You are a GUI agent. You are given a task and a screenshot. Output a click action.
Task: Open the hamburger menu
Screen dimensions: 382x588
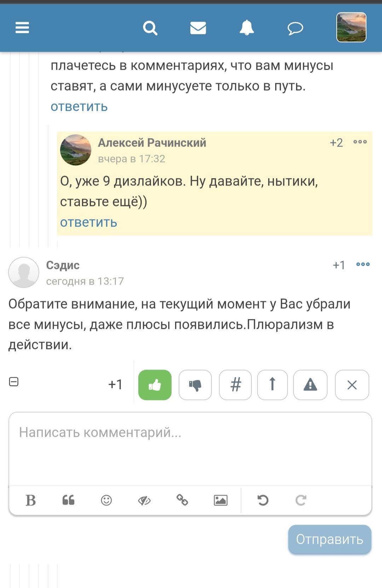[x=22, y=28]
